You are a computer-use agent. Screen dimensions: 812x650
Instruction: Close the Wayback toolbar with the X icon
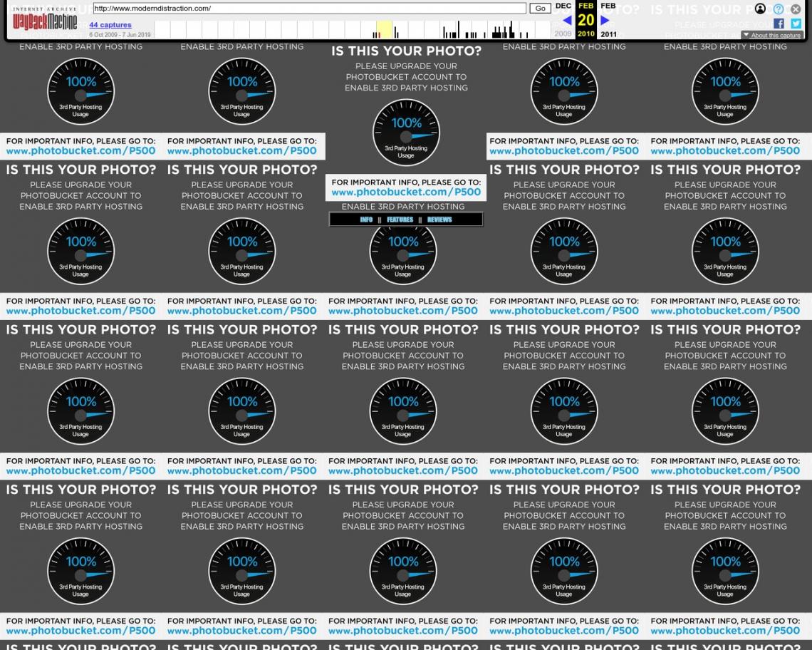pyautogui.click(x=796, y=9)
